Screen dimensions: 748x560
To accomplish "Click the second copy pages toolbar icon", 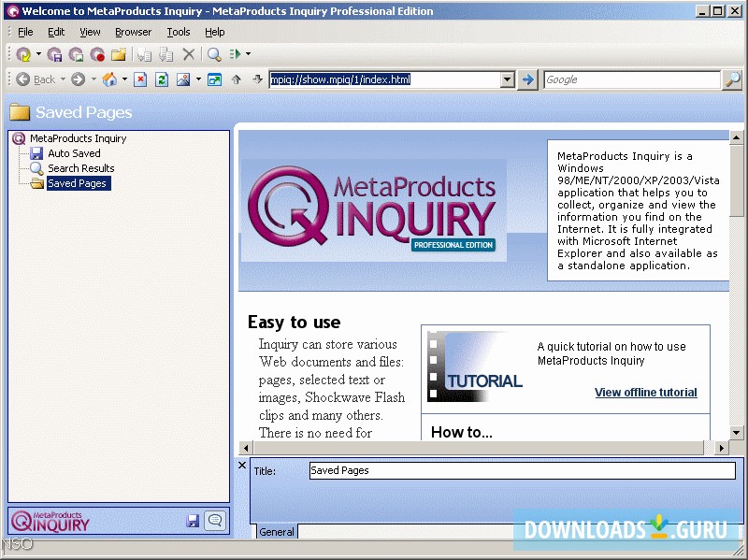I will (x=165, y=54).
